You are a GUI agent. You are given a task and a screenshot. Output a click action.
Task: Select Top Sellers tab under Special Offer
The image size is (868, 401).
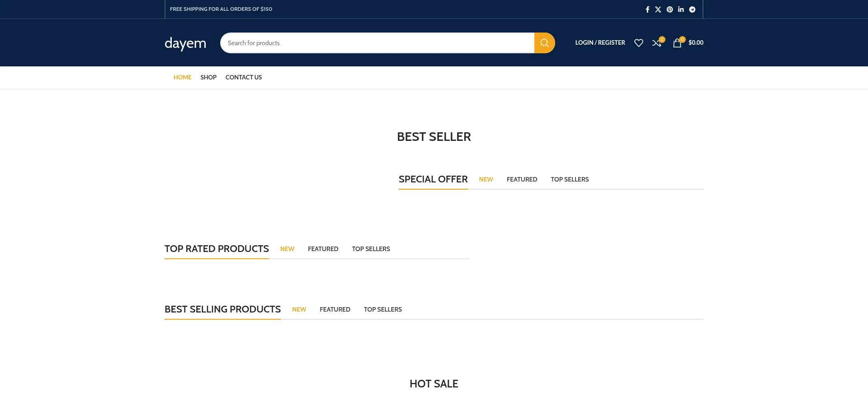570,179
